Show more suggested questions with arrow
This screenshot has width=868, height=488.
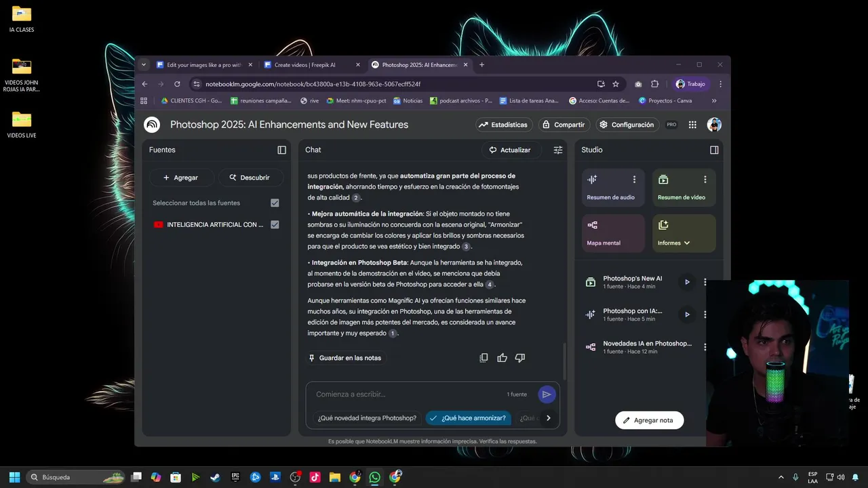(x=549, y=418)
